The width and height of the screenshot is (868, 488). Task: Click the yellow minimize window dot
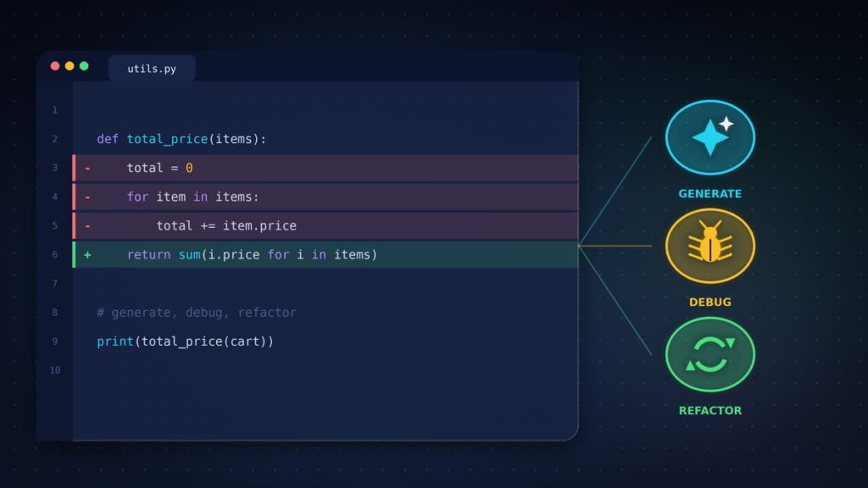point(70,66)
